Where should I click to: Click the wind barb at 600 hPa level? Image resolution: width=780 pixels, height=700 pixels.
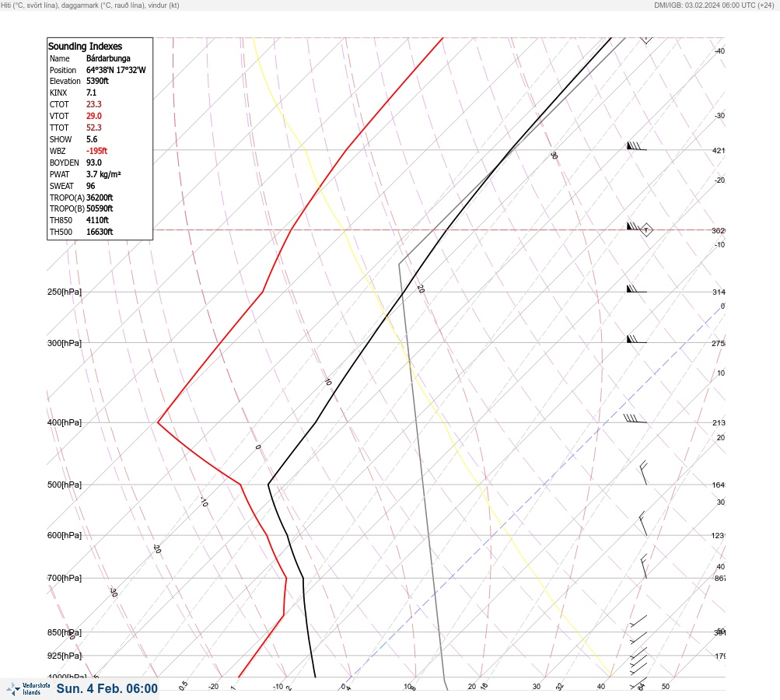pos(643,523)
